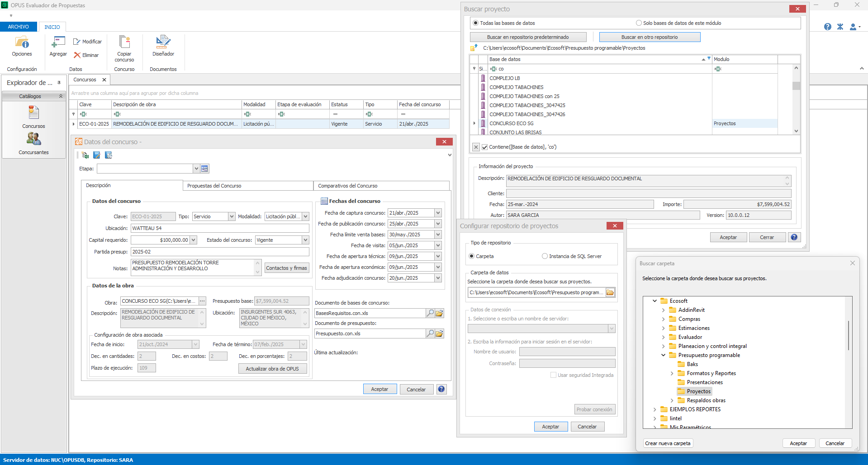
Task: Open the Etapa dropdown
Action: click(x=196, y=169)
